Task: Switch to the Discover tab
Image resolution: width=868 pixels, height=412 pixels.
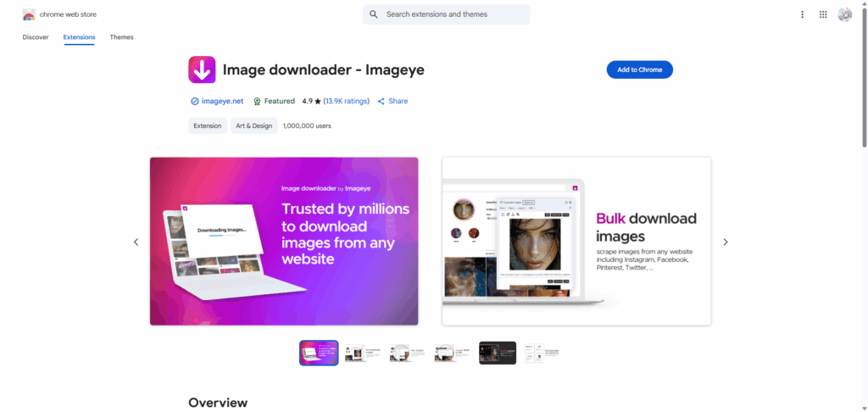Action: (x=36, y=37)
